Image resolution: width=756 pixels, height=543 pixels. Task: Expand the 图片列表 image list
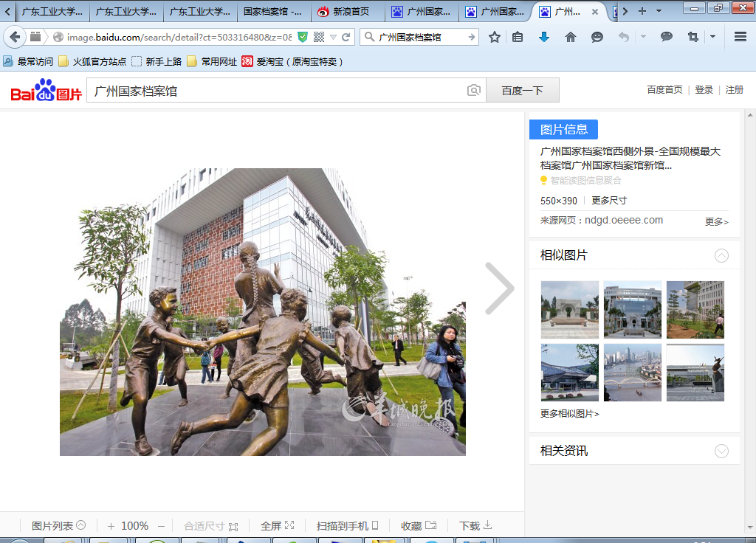(58, 526)
